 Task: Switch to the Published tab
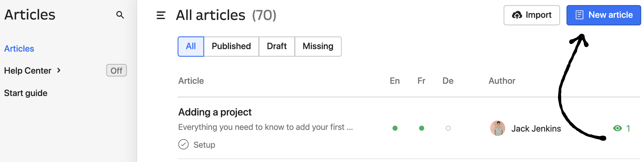point(231,46)
